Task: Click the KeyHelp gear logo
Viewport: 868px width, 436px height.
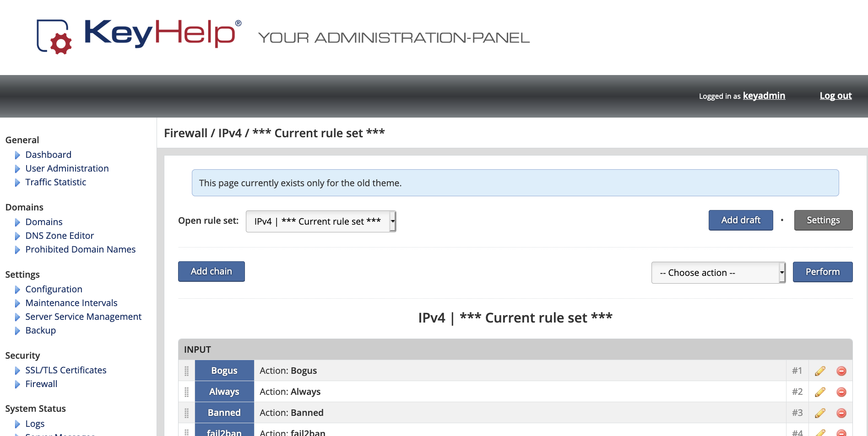Action: tap(54, 37)
